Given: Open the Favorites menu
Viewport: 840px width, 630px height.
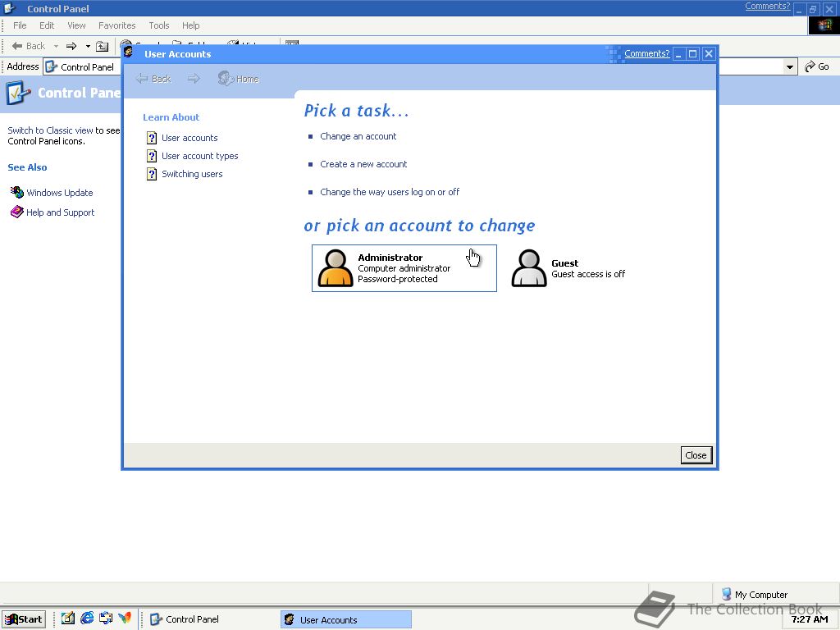Looking at the screenshot, I should coord(116,25).
